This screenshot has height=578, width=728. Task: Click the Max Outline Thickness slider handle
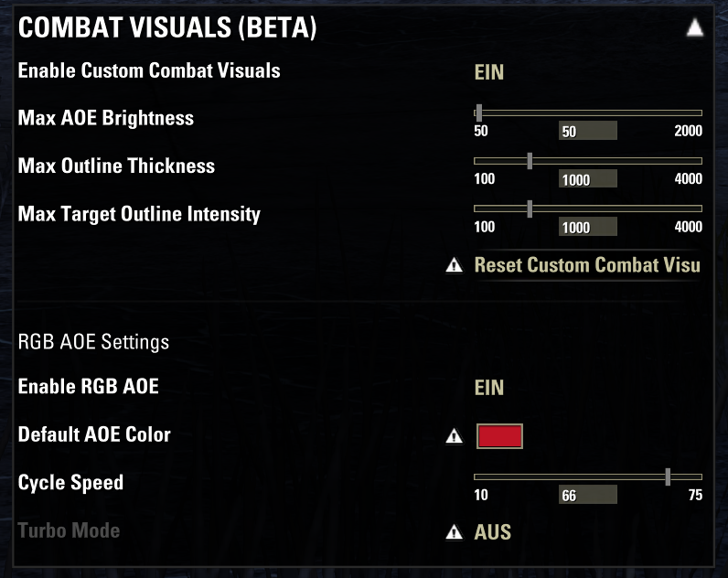pyautogui.click(x=530, y=160)
